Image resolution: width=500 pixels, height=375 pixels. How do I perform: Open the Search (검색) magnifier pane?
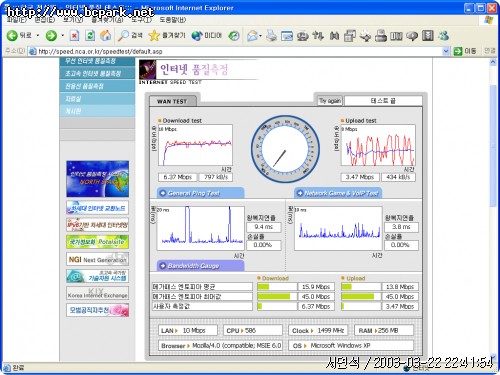(x=131, y=35)
